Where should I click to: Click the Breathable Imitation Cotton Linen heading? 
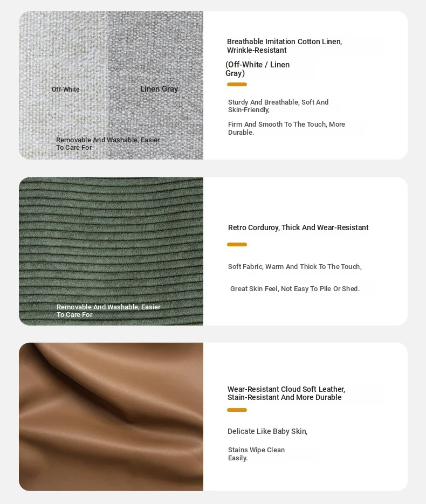(284, 46)
